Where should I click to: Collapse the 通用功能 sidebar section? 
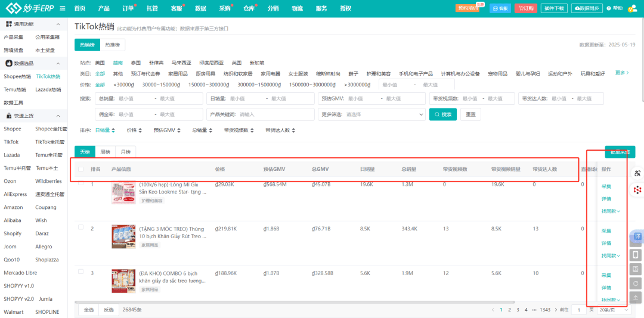click(58, 24)
